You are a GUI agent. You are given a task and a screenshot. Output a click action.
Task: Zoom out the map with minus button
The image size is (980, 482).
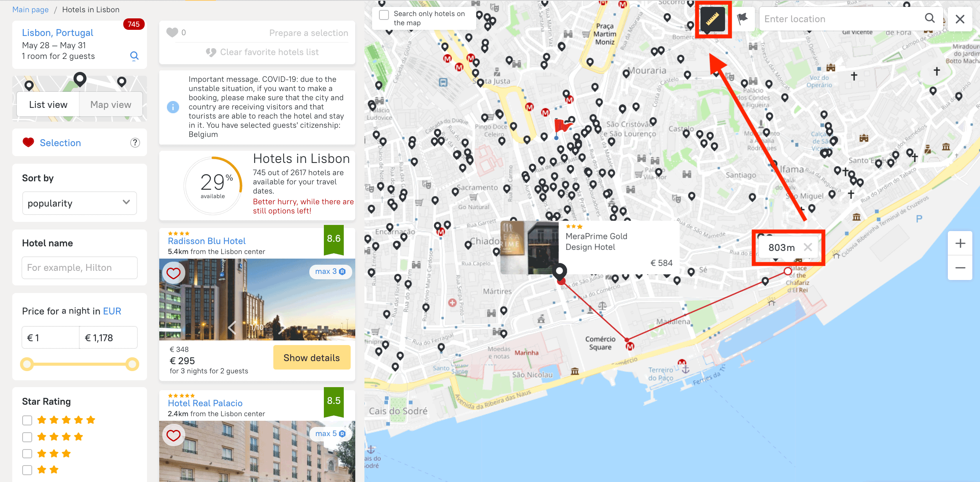(x=960, y=268)
